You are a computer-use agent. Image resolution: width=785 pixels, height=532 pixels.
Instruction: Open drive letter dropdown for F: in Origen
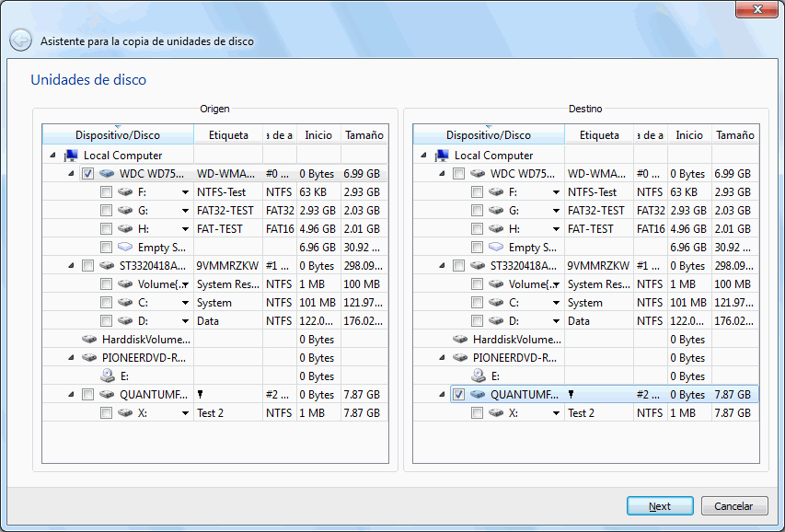[x=185, y=192]
